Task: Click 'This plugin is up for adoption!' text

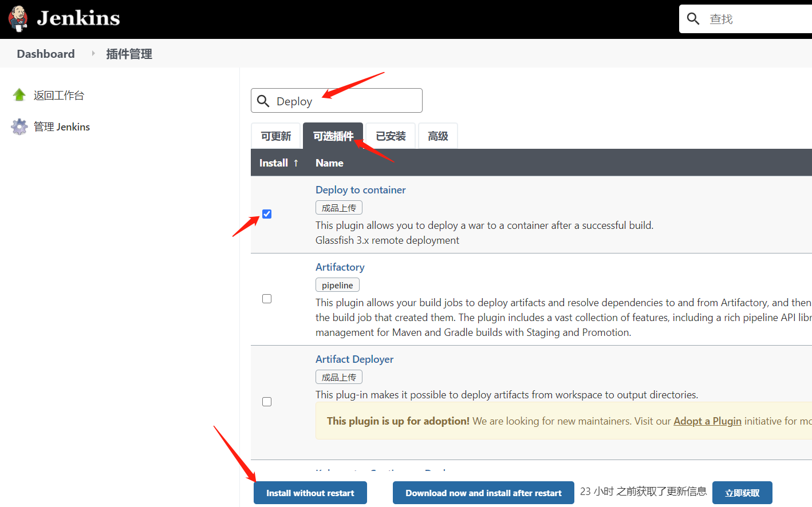Action: coord(398,421)
